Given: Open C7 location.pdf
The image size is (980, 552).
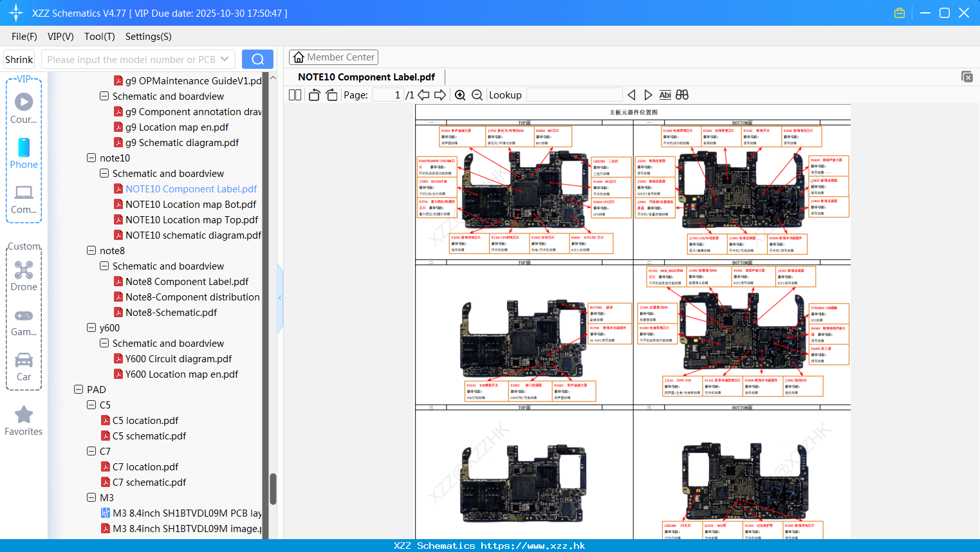Looking at the screenshot, I should (145, 467).
